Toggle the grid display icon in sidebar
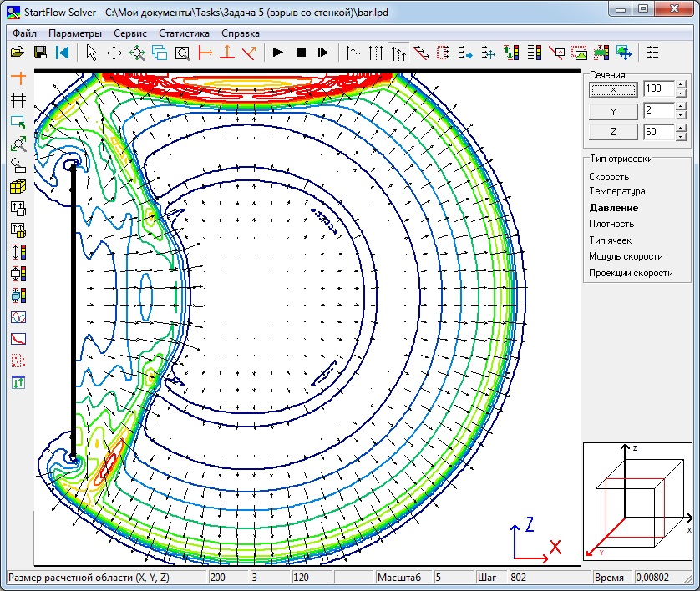Screen dimensions: 700x591 [x=18, y=99]
